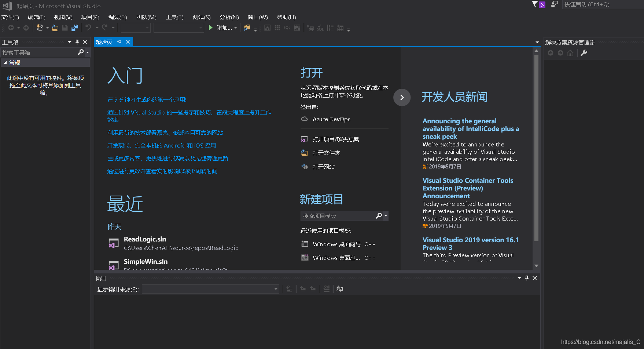This screenshot has width=644, height=349.
Task: Click the Solution Explorer Forward arrow
Action: pos(560,53)
